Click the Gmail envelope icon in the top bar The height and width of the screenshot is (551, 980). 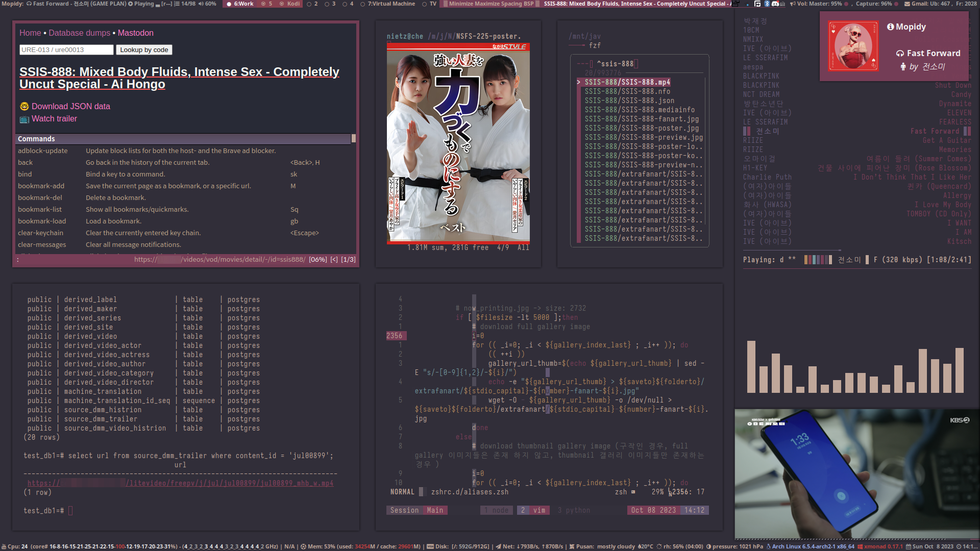(x=907, y=4)
